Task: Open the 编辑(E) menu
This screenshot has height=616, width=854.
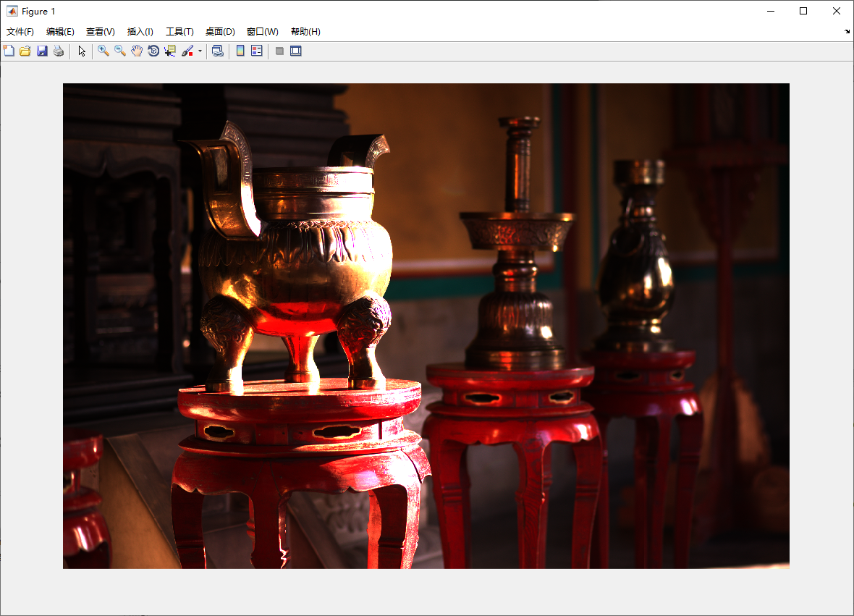Action: click(61, 32)
